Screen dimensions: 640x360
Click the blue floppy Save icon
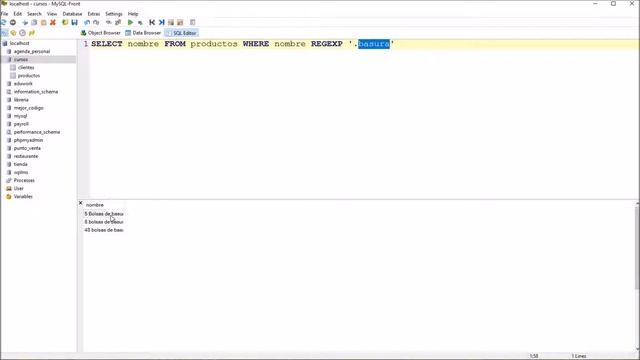[74, 22]
